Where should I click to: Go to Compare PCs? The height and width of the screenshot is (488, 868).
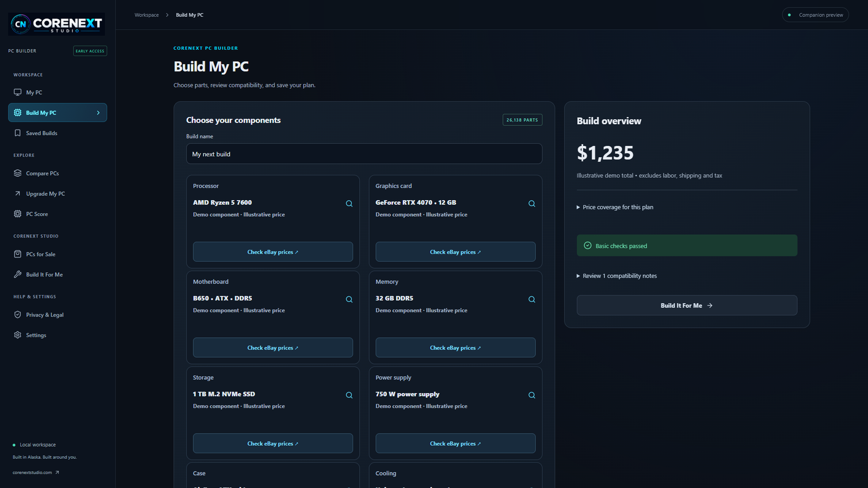[58, 174]
